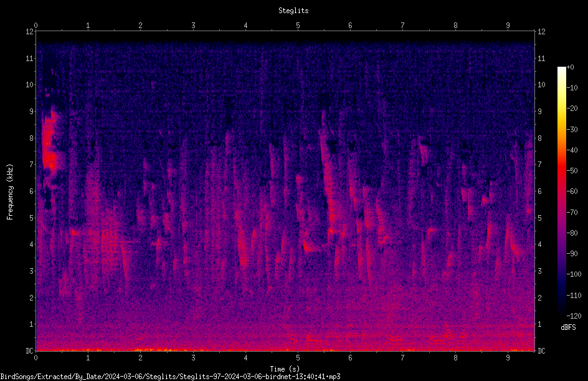Select the 9 kHz label on left axis
The width and height of the screenshot is (588, 381).
click(31, 112)
